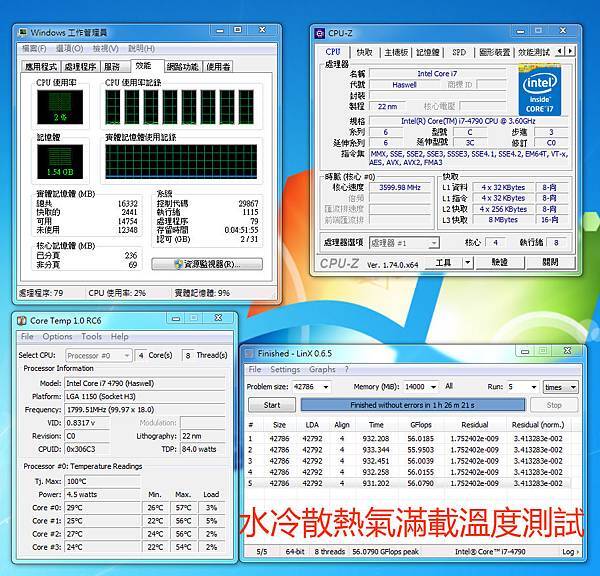Click the memory usage gauge in Task Manager
The width and height of the screenshot is (600, 576).
coord(60,161)
